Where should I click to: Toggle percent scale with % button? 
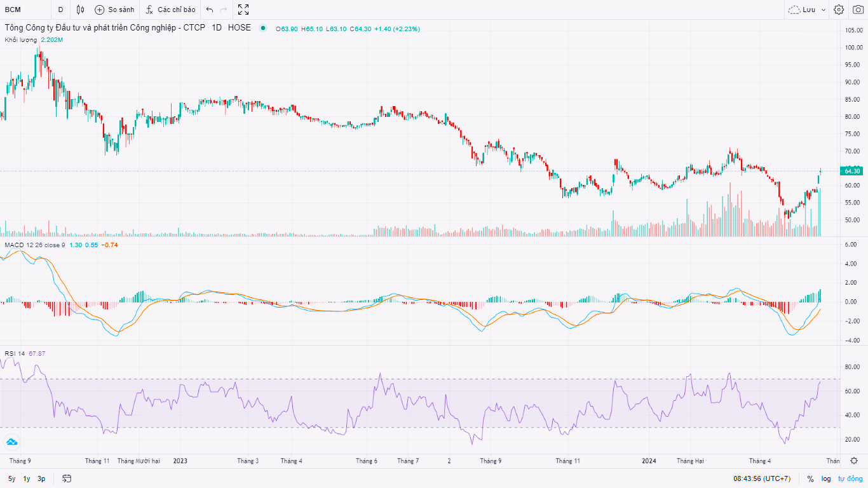[810, 478]
